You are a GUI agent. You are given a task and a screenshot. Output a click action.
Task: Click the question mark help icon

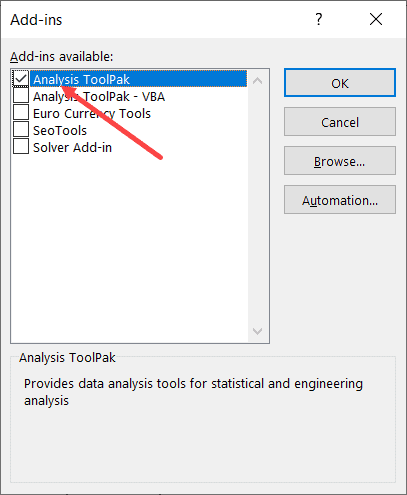pos(319,19)
